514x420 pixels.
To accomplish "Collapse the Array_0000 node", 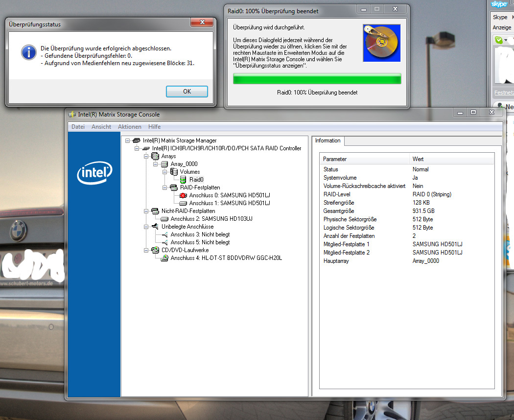I will tap(155, 164).
